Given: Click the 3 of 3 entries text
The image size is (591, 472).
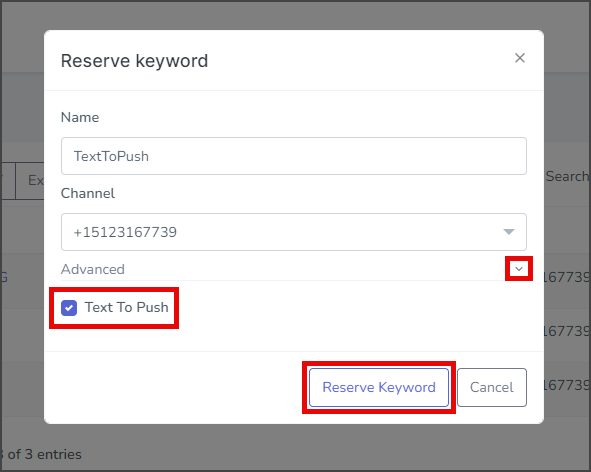Looking at the screenshot, I should click(41, 454).
